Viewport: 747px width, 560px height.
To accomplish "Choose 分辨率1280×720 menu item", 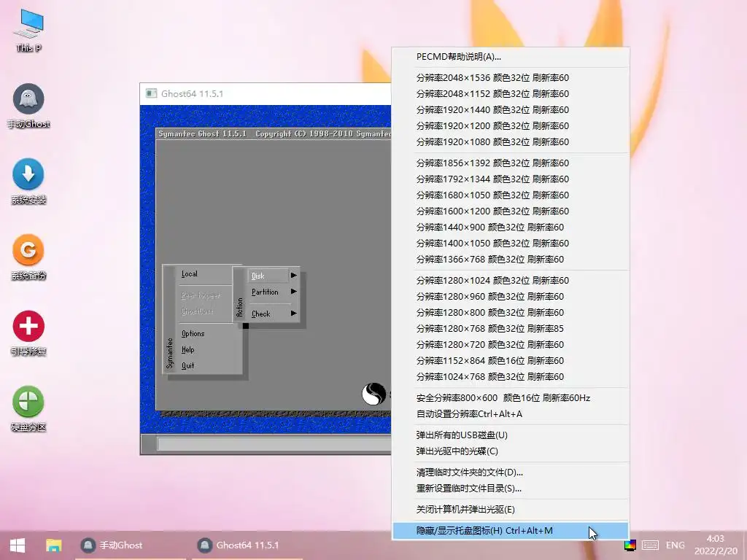I will point(510,345).
